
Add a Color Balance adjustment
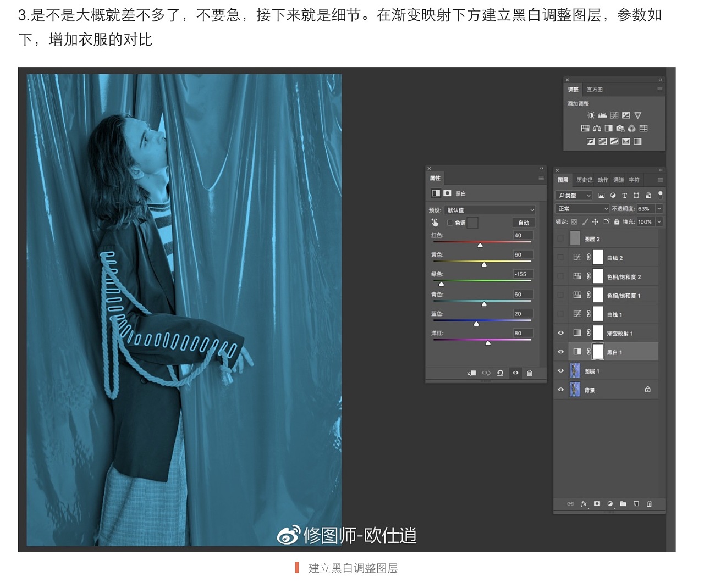pos(597,129)
